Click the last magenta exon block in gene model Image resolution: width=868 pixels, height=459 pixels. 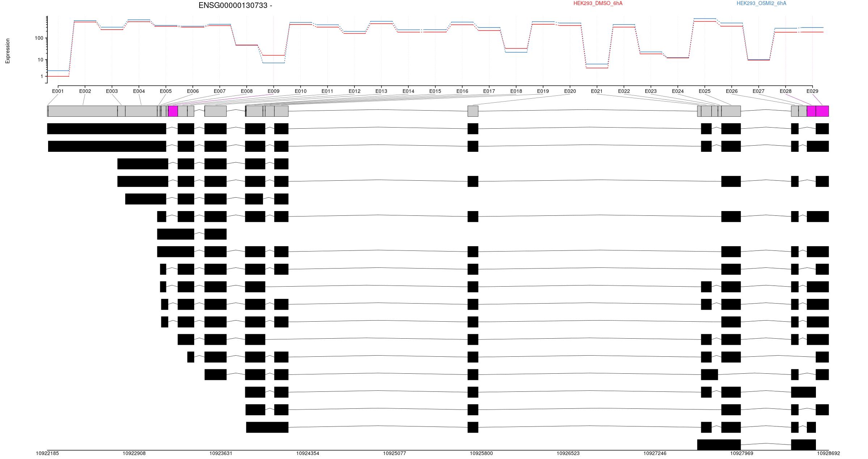(822, 111)
